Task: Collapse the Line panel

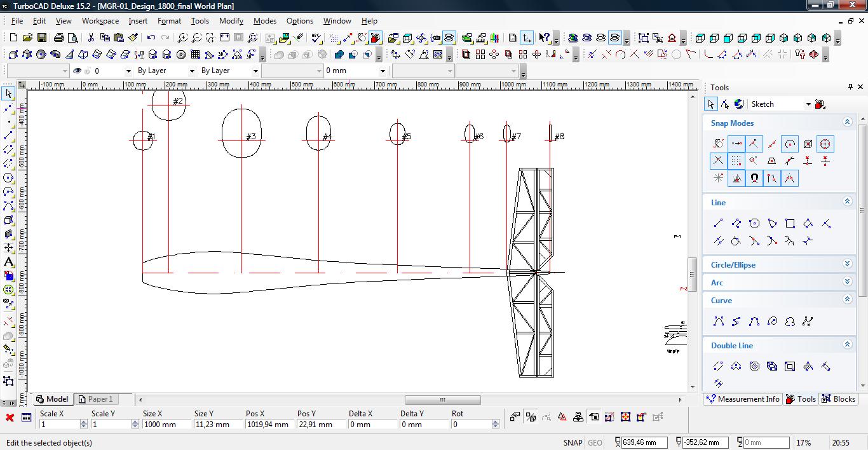Action: [847, 201]
